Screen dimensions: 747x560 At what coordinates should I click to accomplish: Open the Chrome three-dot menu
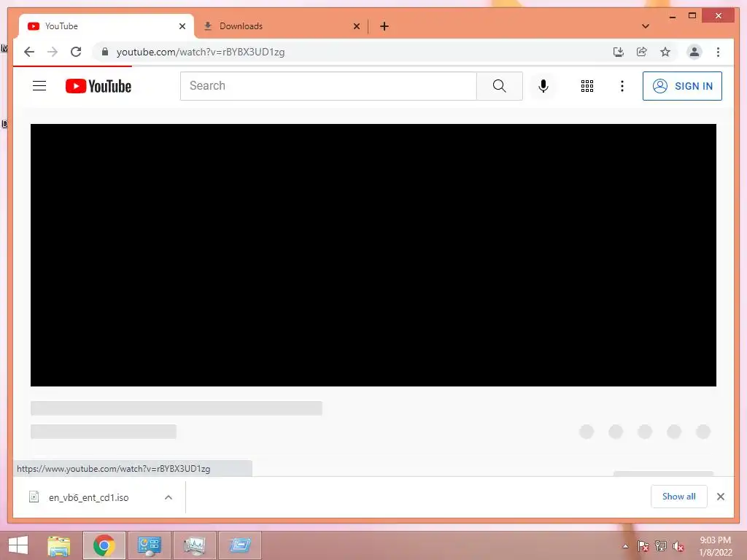(x=718, y=52)
